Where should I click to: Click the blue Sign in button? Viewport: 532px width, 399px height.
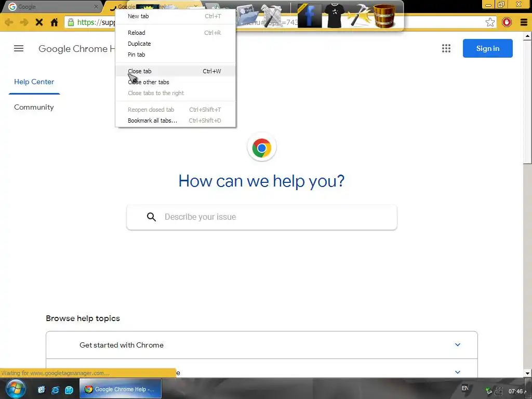pyautogui.click(x=487, y=48)
